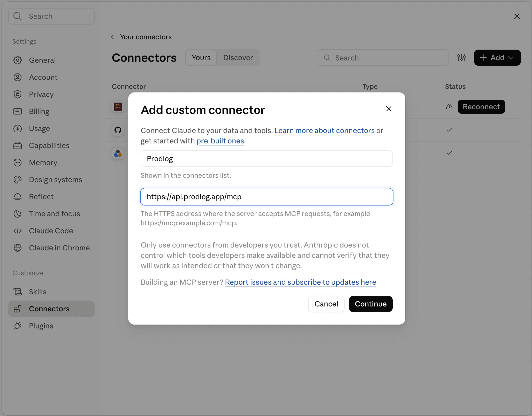Click the Connector column header
Image resolution: width=532 pixels, height=416 pixels.
tap(129, 87)
